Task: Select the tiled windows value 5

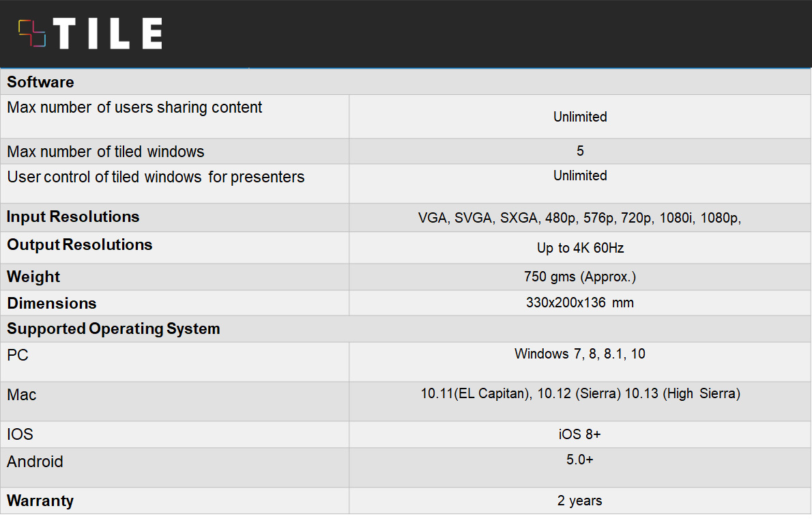Action: (x=580, y=151)
